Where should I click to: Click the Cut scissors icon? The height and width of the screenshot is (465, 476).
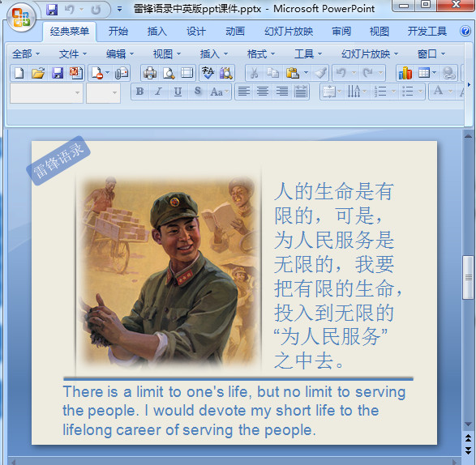tap(255, 73)
